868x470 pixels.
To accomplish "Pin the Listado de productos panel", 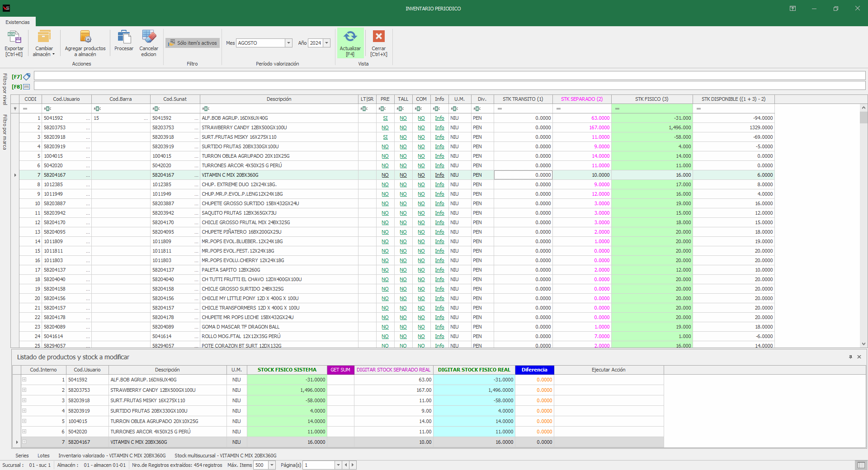I will point(850,357).
